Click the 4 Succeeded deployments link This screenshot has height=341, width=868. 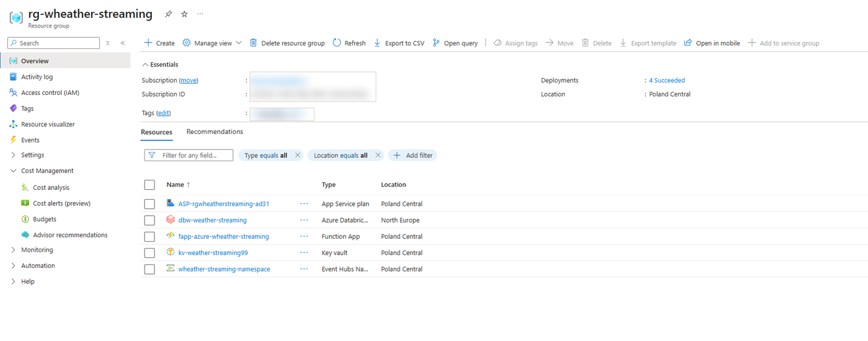(x=667, y=81)
